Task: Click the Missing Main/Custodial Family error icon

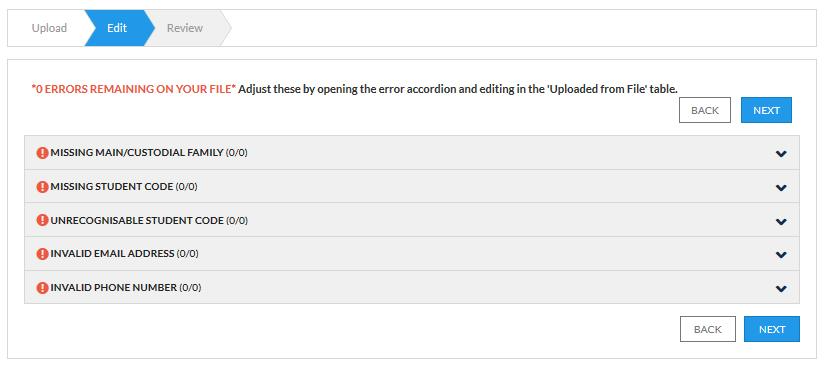Action: coord(42,153)
